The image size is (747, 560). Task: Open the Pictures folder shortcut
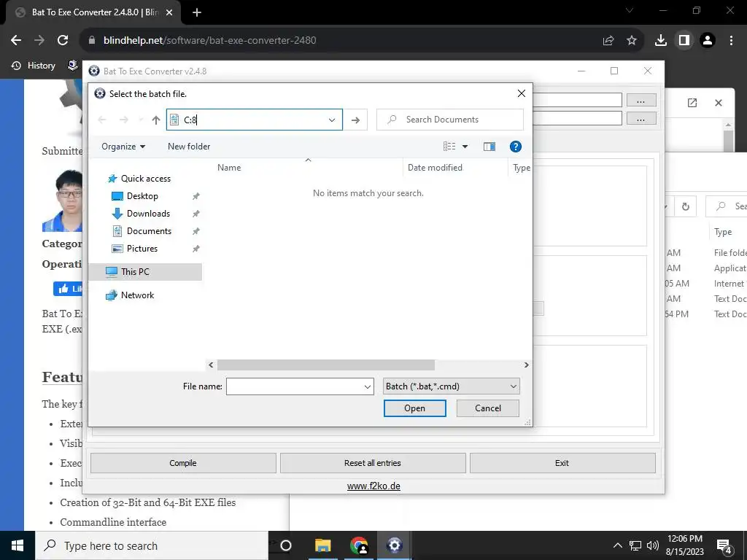coord(142,249)
